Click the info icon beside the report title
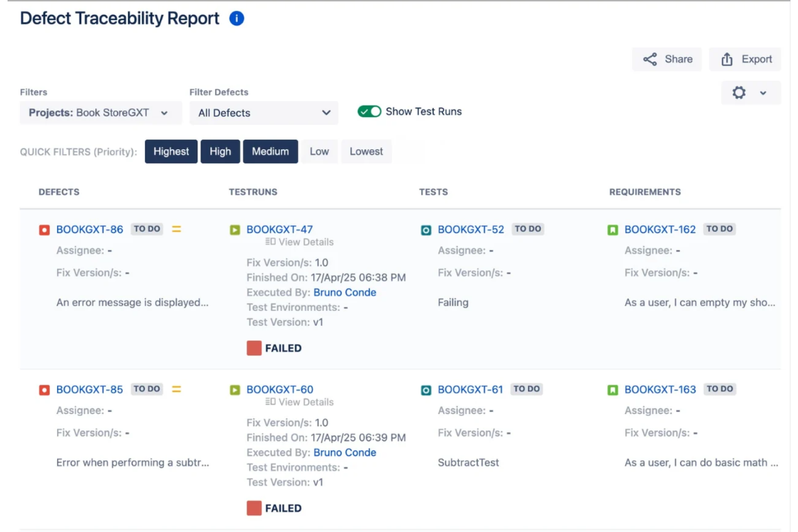The width and height of the screenshot is (798, 532). [x=236, y=18]
